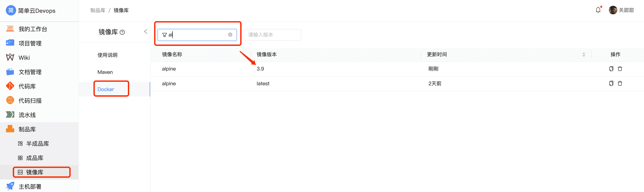Navigate to 半成品库 submenu item

click(37, 144)
